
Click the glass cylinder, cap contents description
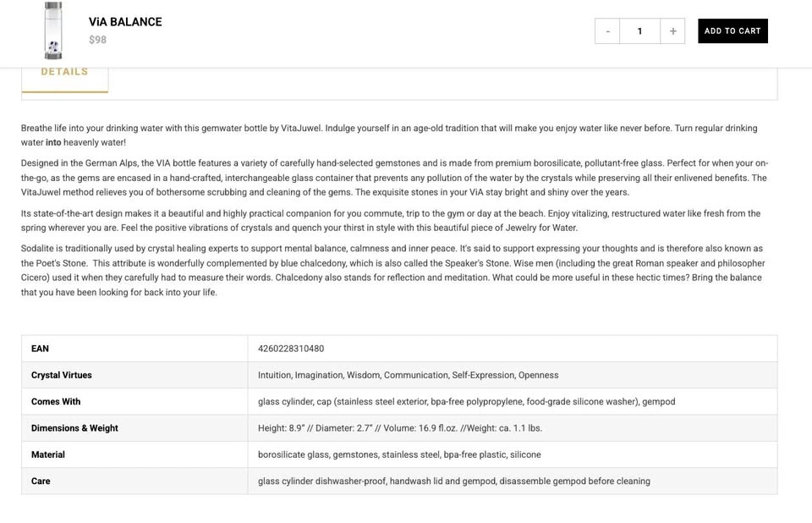point(466,402)
